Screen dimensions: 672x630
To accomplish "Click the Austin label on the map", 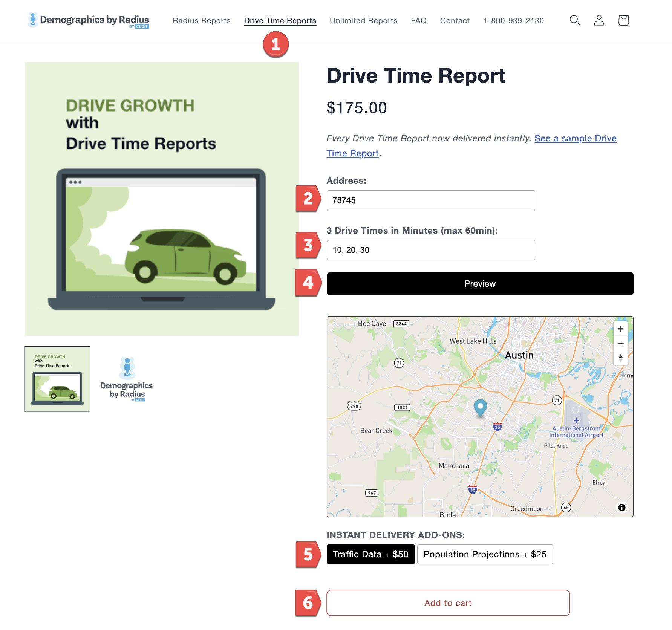I will (519, 355).
